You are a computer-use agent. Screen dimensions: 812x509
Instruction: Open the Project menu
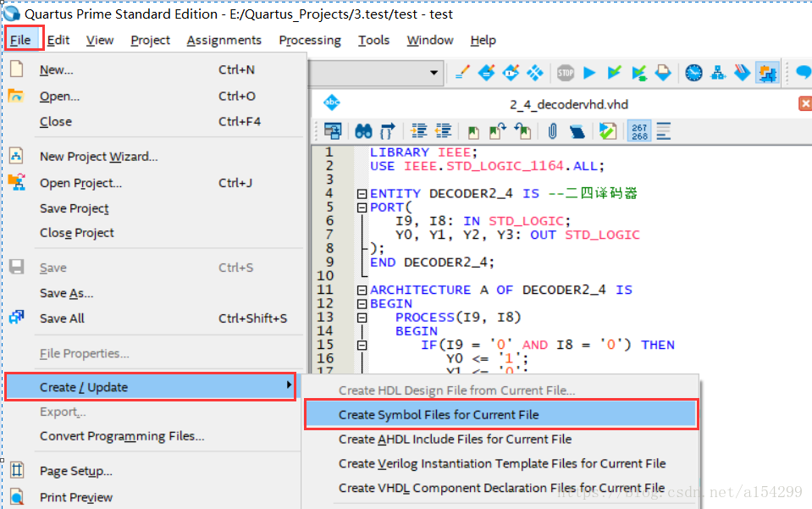click(x=150, y=40)
